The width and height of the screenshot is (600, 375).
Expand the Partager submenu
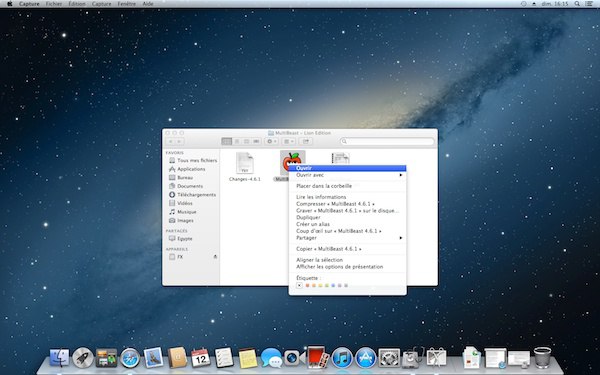[x=347, y=238]
